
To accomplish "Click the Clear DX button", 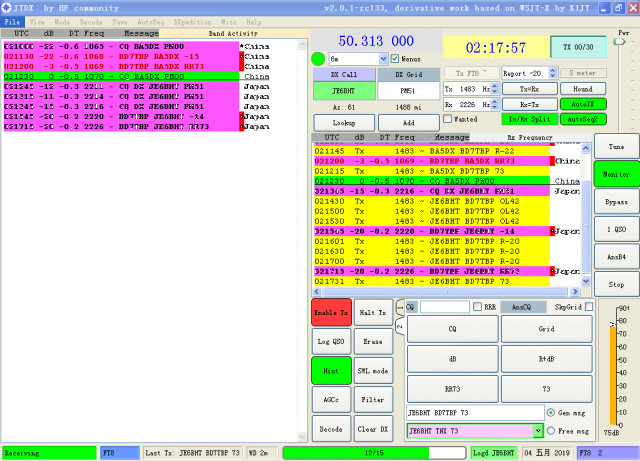I will [373, 429].
